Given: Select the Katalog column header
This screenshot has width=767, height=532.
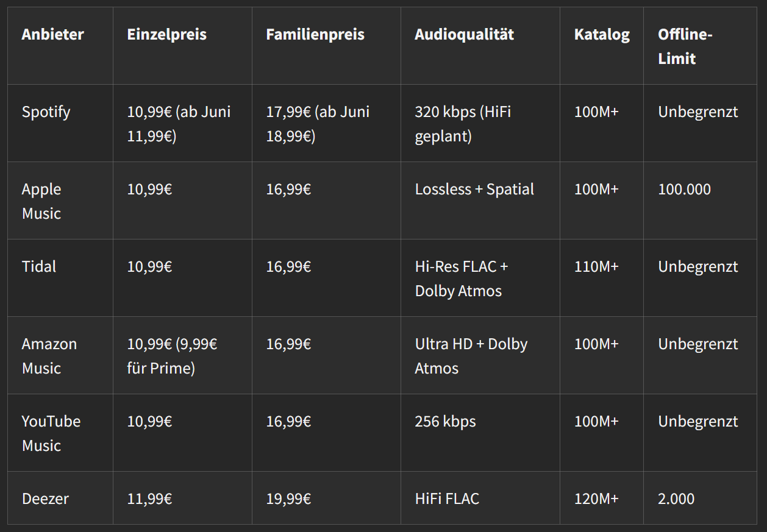Looking at the screenshot, I should [x=601, y=35].
